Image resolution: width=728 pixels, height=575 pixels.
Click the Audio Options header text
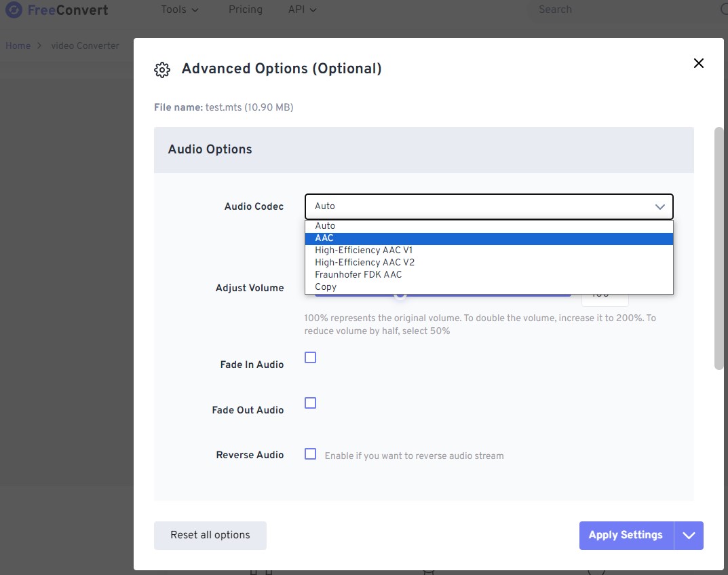click(210, 149)
